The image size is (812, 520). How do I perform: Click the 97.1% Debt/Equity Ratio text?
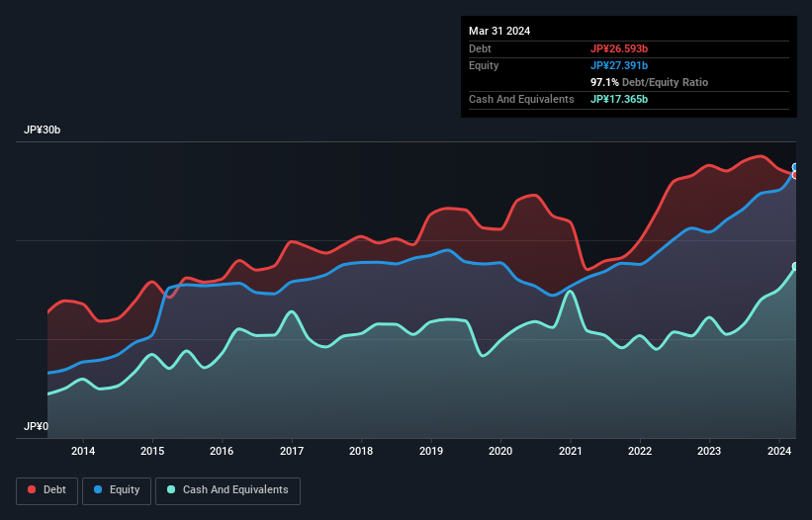pyautogui.click(x=649, y=82)
